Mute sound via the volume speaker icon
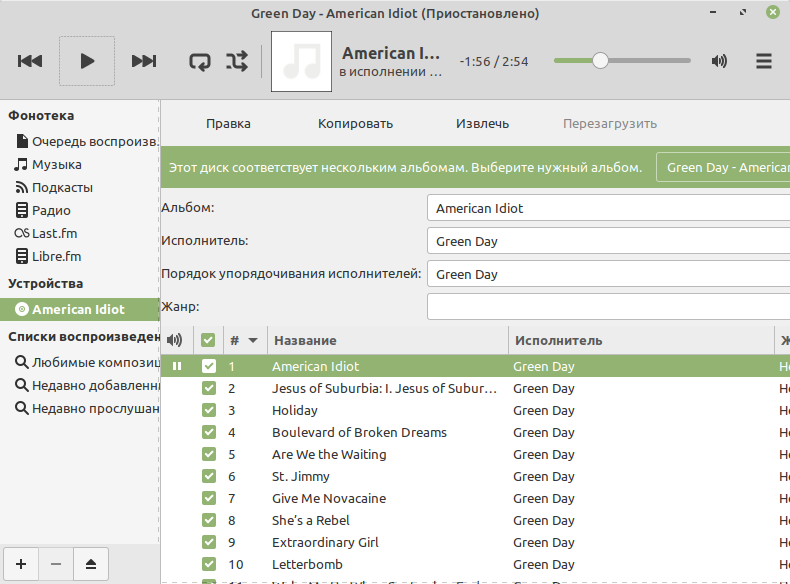The image size is (790, 584). pyautogui.click(x=719, y=61)
